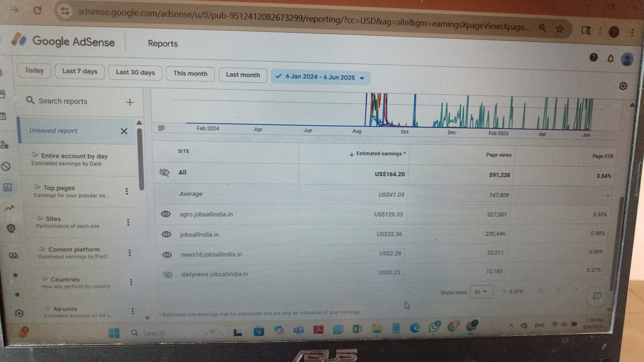Sort by Page views column
Image resolution: width=644 pixels, height=362 pixels.
coord(499,155)
